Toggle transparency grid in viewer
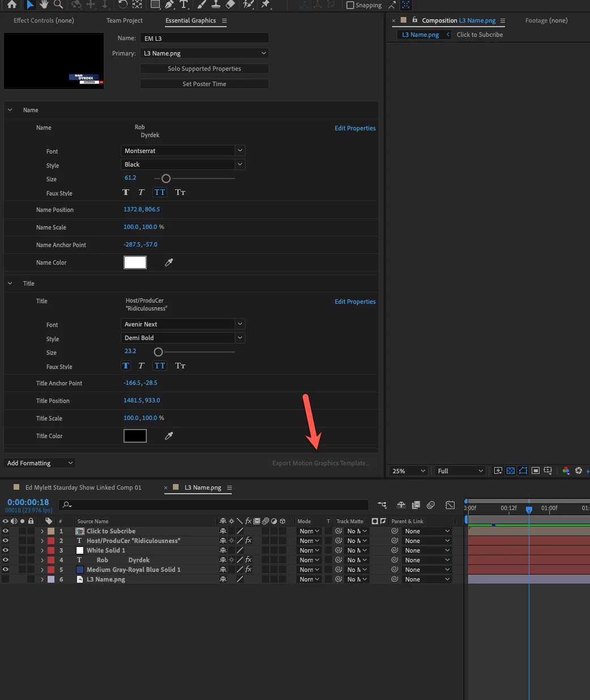This screenshot has width=590, height=700. click(511, 471)
